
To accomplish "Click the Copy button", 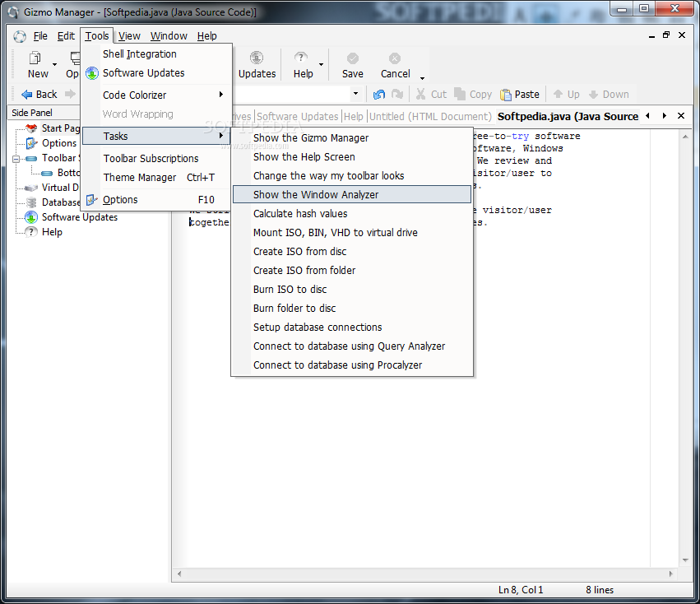I will [x=473, y=95].
